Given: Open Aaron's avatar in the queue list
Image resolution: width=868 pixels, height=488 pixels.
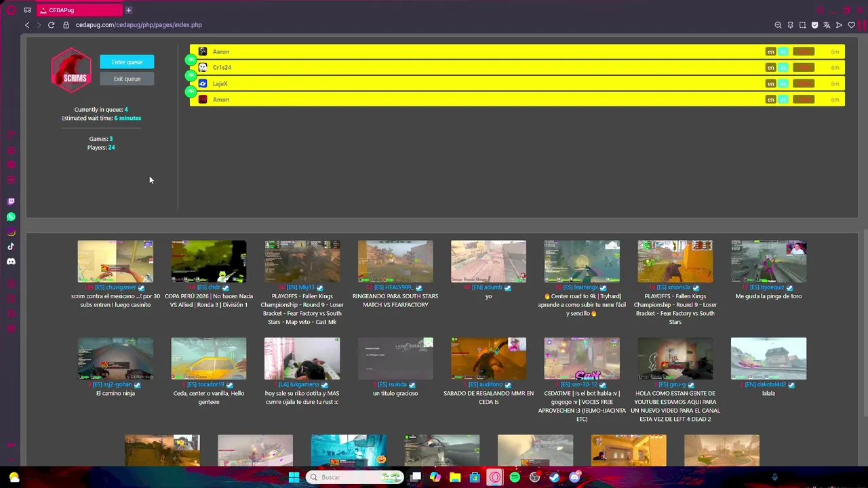Looking at the screenshot, I should 203,52.
